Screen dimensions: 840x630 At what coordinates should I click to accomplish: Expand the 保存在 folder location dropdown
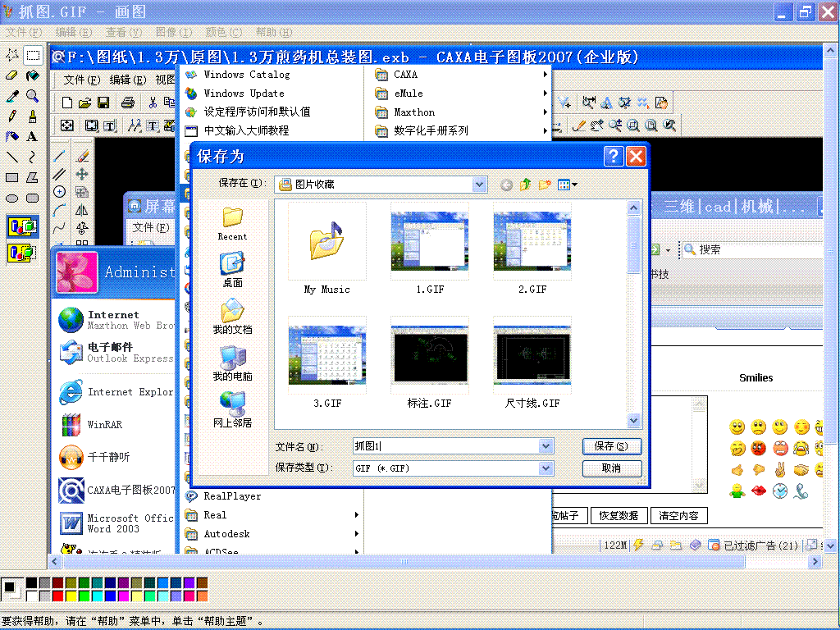click(x=479, y=185)
